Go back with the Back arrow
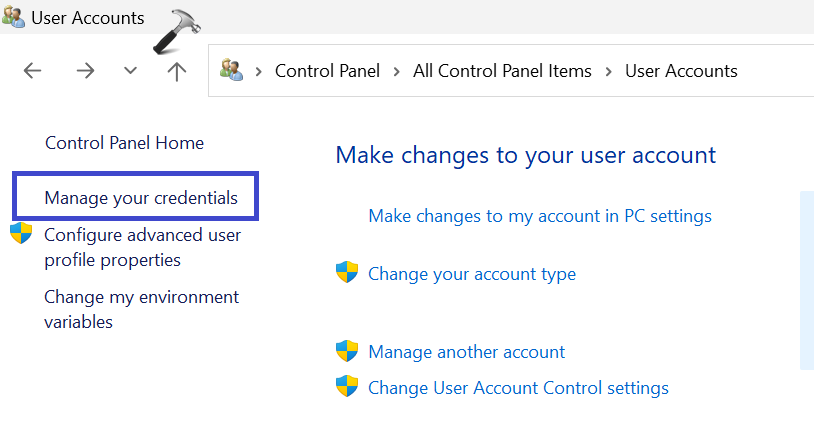The height and width of the screenshot is (423, 814). (x=33, y=71)
